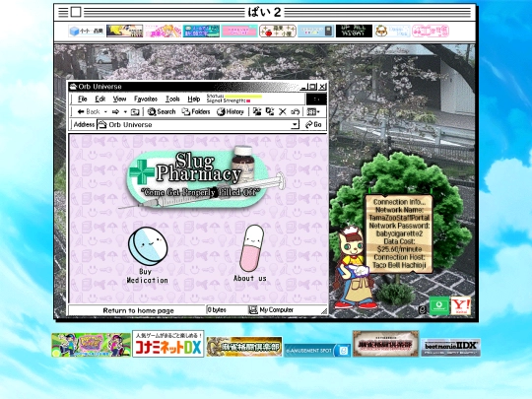Click the round blue tablet pill character
Viewport: 532px width, 399px height.
click(148, 246)
